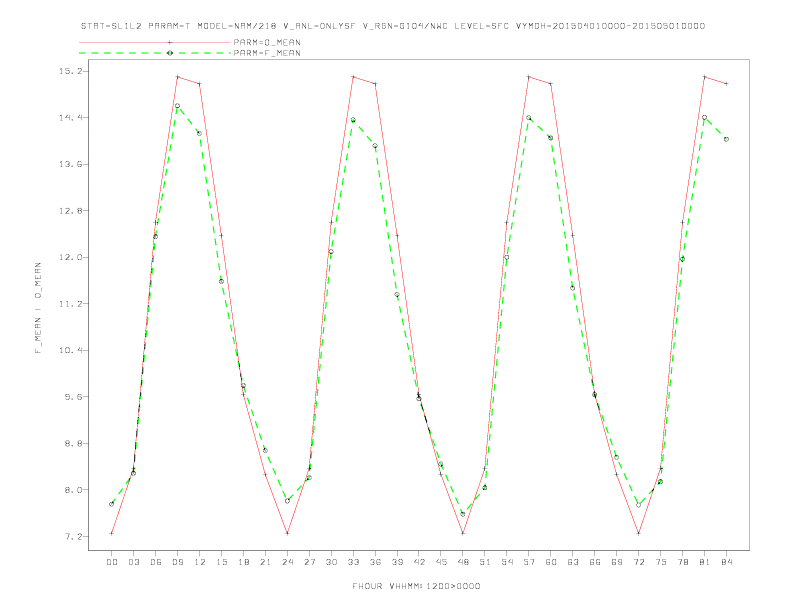Select the y-axis title F_MEAN | O_MEAN
The width and height of the screenshot is (792, 612).
click(38, 308)
